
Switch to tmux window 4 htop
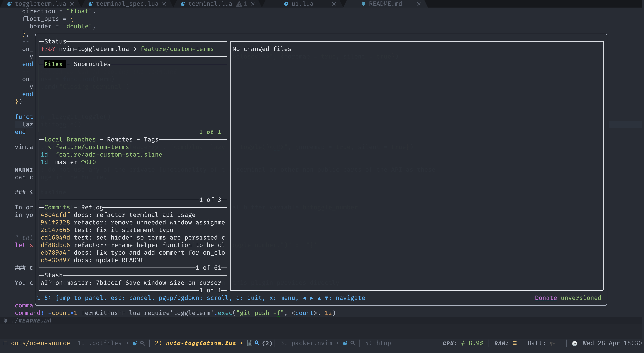tap(378, 343)
